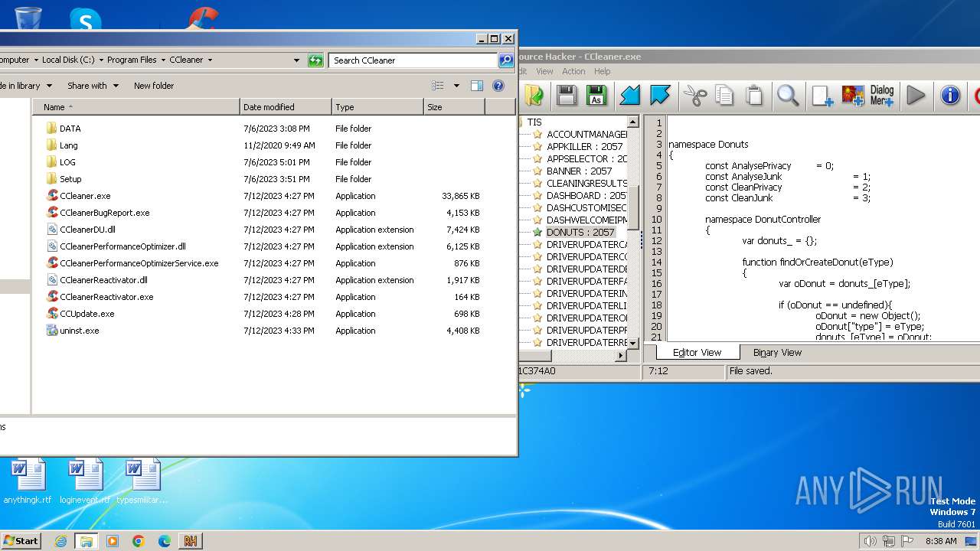This screenshot has width=980, height=551.
Task: Click the Search CCleaner input field
Action: click(x=413, y=60)
